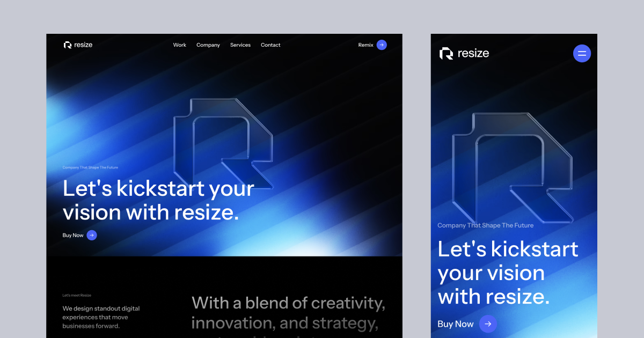The image size is (644, 338).
Task: Click the arrow icon beside desktop Buy Now
Action: (92, 235)
